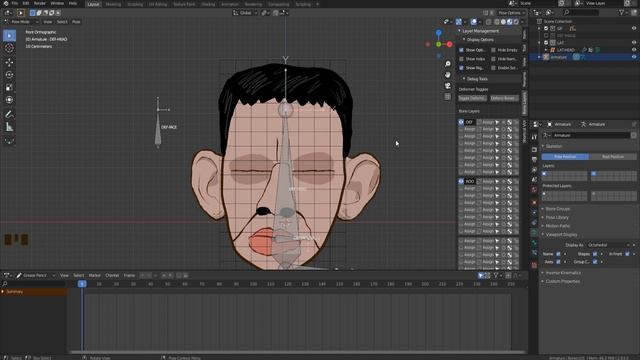
Task: Activate the Scale tool
Action: pos(9,87)
